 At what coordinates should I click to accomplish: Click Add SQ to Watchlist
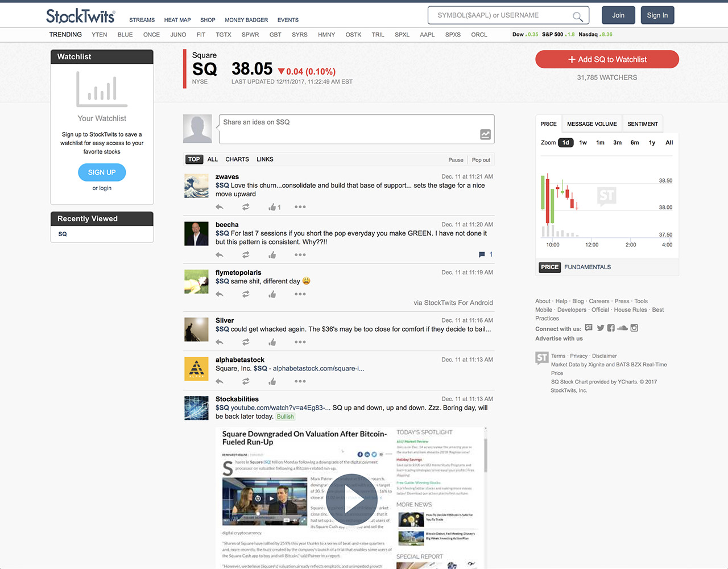607,59
